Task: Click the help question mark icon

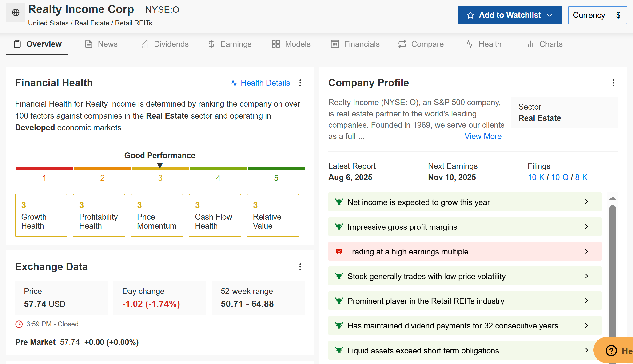Action: tap(611, 351)
